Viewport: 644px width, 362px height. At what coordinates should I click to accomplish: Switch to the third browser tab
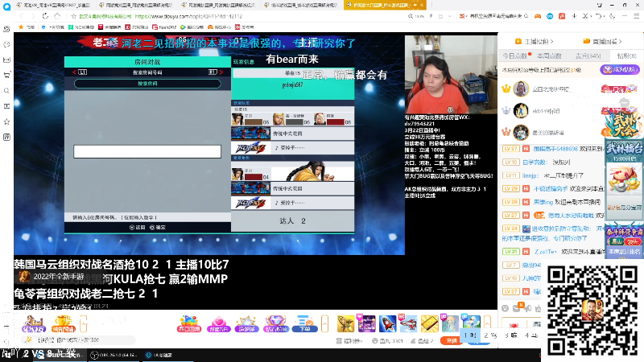pos(219,5)
